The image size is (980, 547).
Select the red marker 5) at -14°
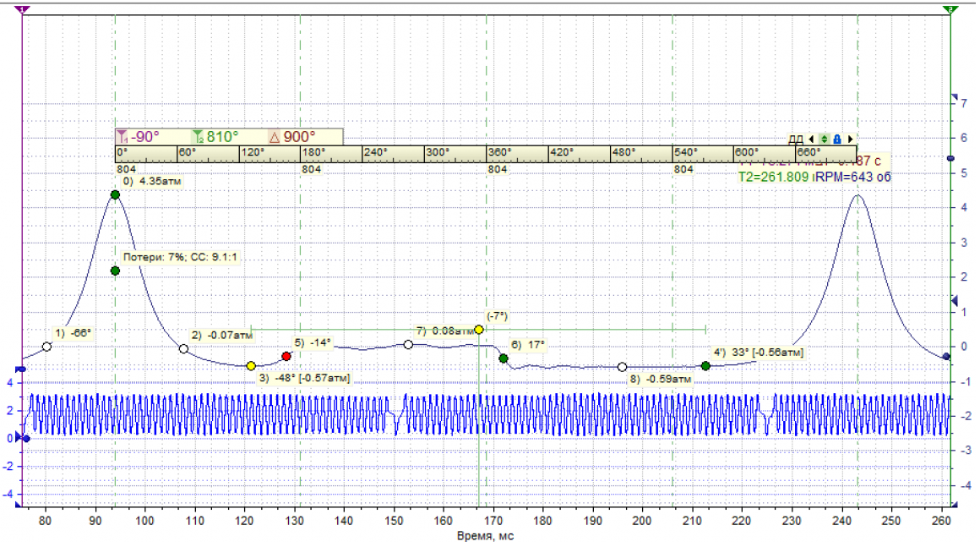tap(286, 356)
